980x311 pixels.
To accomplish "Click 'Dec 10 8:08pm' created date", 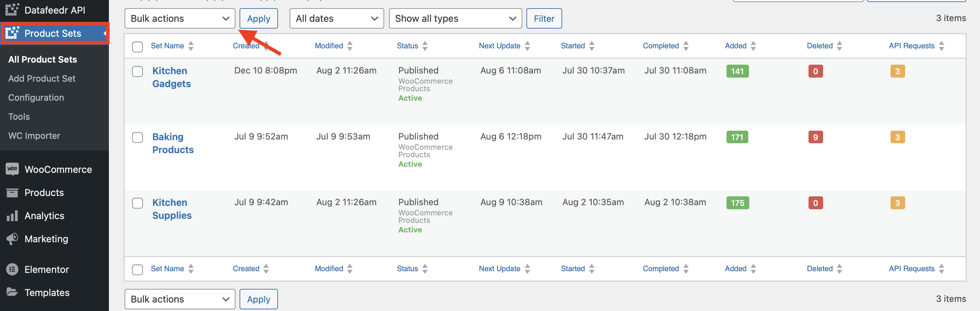I will [x=265, y=70].
